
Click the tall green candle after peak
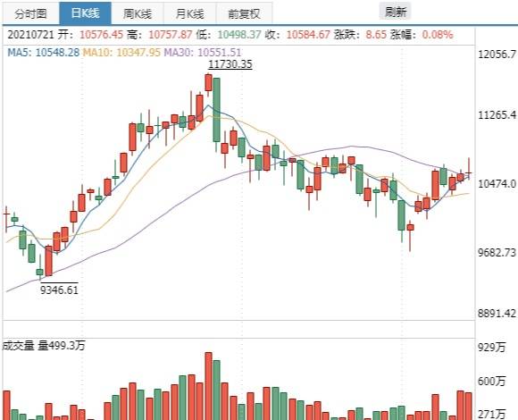217,110
